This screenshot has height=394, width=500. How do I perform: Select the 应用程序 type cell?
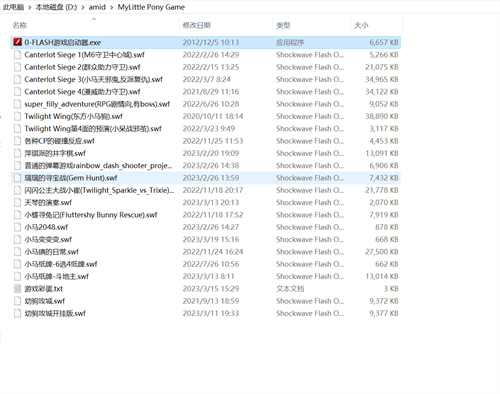tap(290, 42)
